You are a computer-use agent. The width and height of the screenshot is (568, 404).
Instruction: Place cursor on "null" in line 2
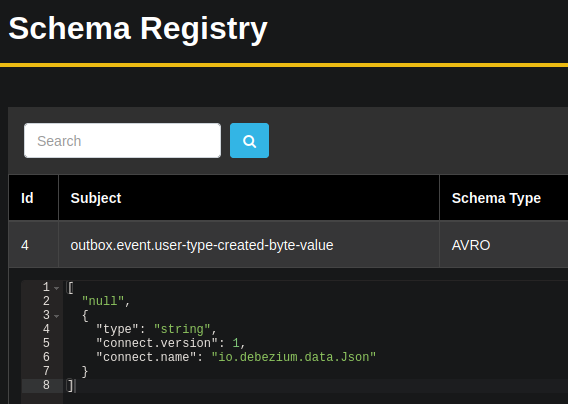coord(103,301)
